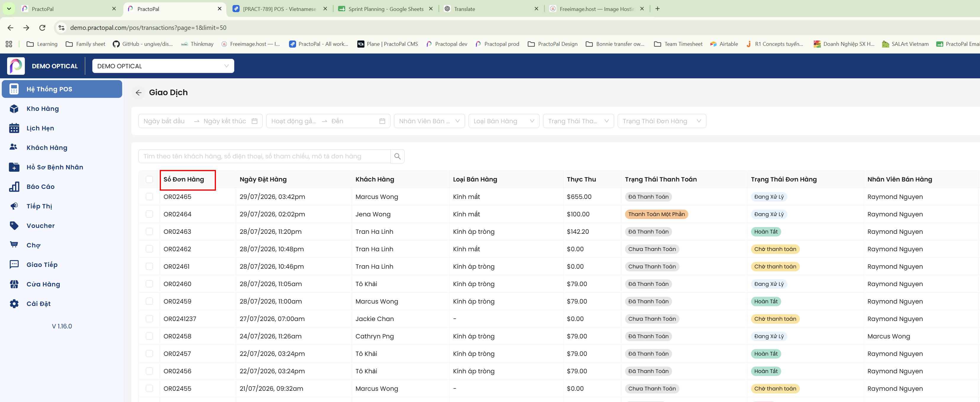View site information icon in address bar
This screenshot has height=402, width=980.
click(x=61, y=28)
